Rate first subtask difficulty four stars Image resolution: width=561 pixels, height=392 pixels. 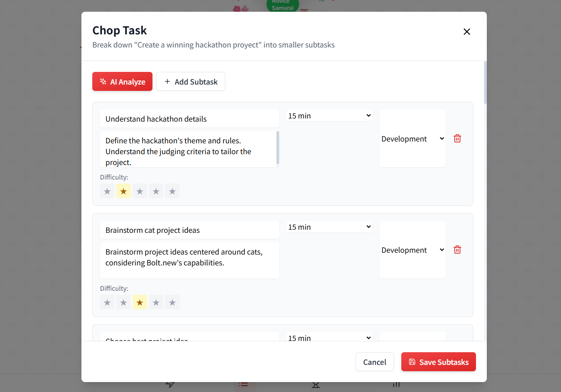[156, 191]
